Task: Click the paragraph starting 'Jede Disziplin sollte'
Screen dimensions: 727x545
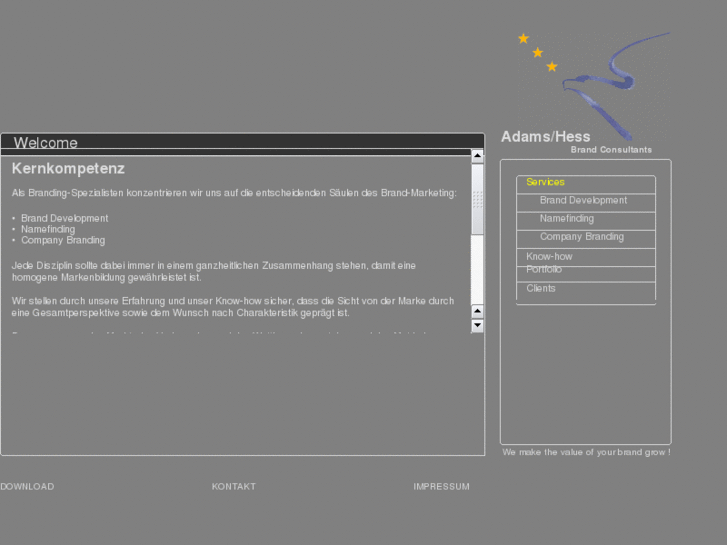Action: [214, 271]
